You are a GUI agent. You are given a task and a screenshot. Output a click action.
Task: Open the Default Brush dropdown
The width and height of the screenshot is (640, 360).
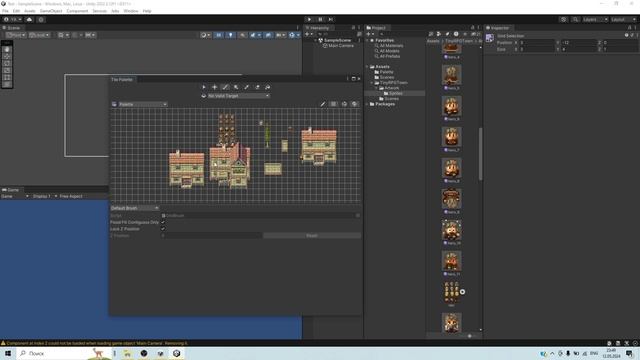(134, 208)
